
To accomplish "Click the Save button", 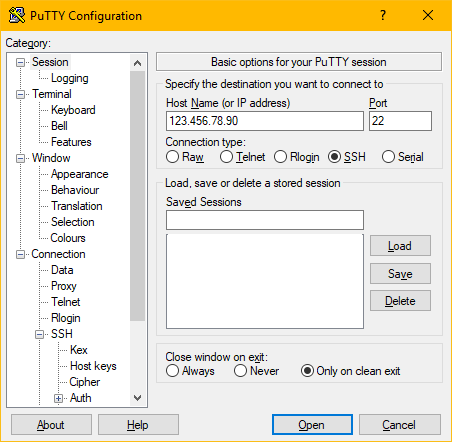I will tap(400, 274).
